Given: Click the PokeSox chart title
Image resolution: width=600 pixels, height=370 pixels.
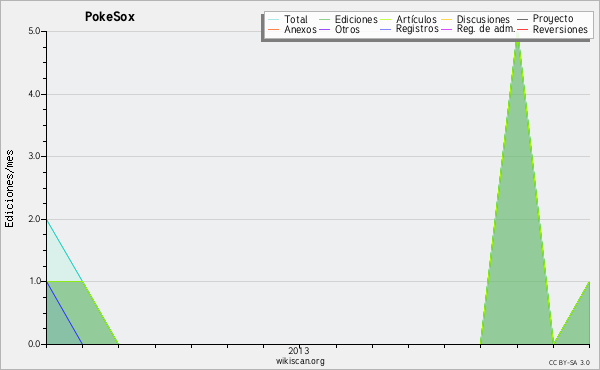Looking at the screenshot, I should point(109,17).
